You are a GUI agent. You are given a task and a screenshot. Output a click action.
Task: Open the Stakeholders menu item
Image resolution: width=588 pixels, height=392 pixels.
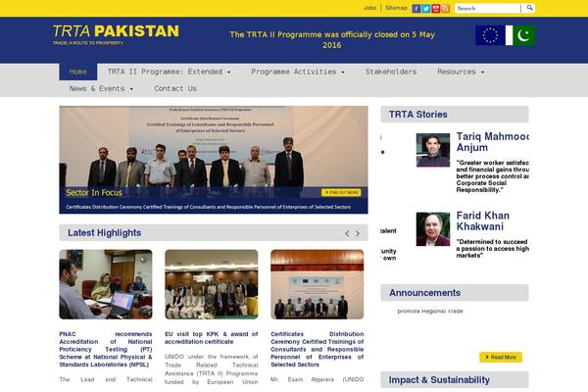391,72
